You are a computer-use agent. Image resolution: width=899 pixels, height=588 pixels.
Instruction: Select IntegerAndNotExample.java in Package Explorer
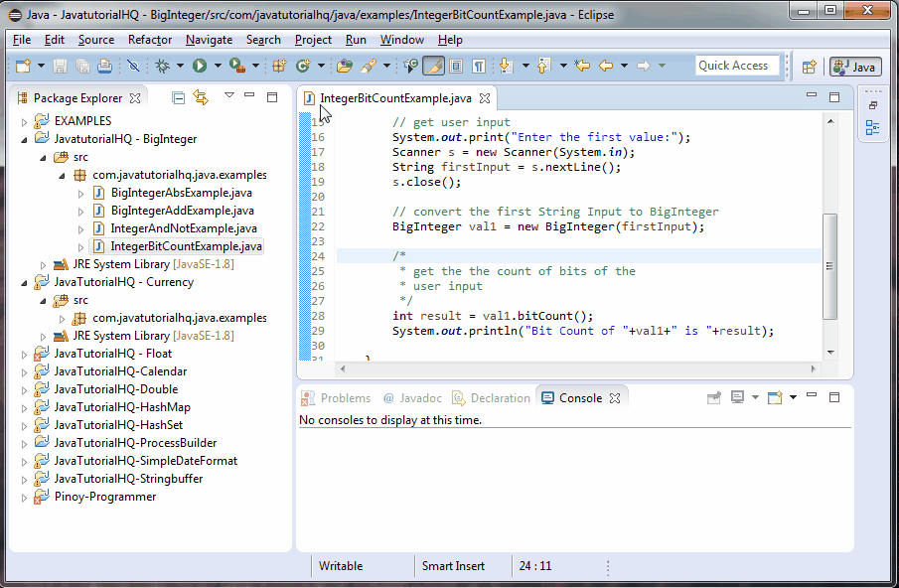pos(184,228)
